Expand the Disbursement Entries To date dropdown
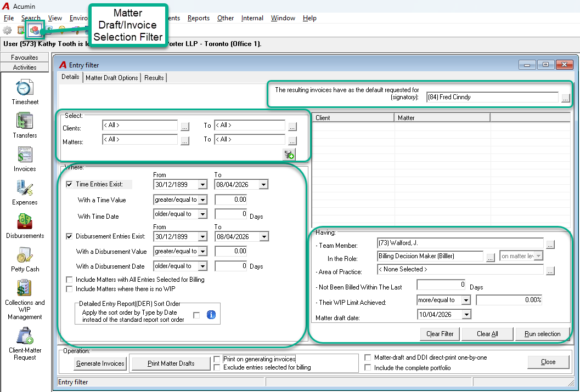This screenshot has height=392, width=580. point(264,236)
